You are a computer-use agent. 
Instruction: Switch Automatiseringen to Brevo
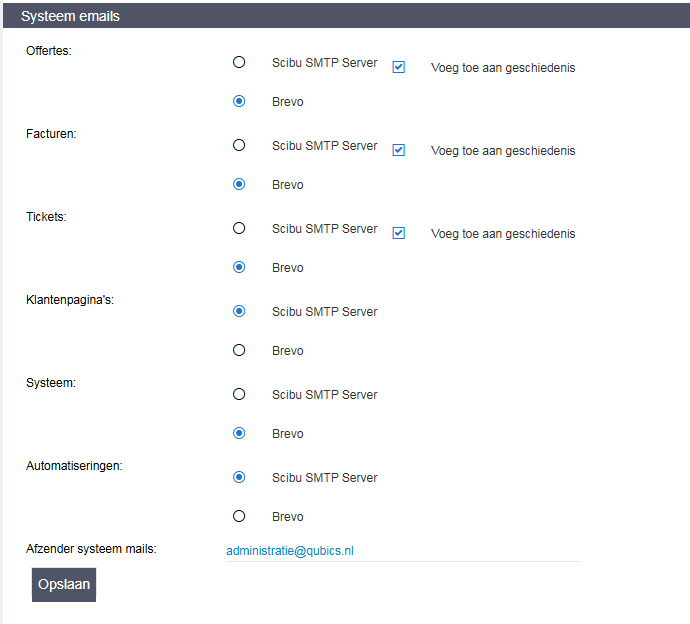tap(238, 516)
